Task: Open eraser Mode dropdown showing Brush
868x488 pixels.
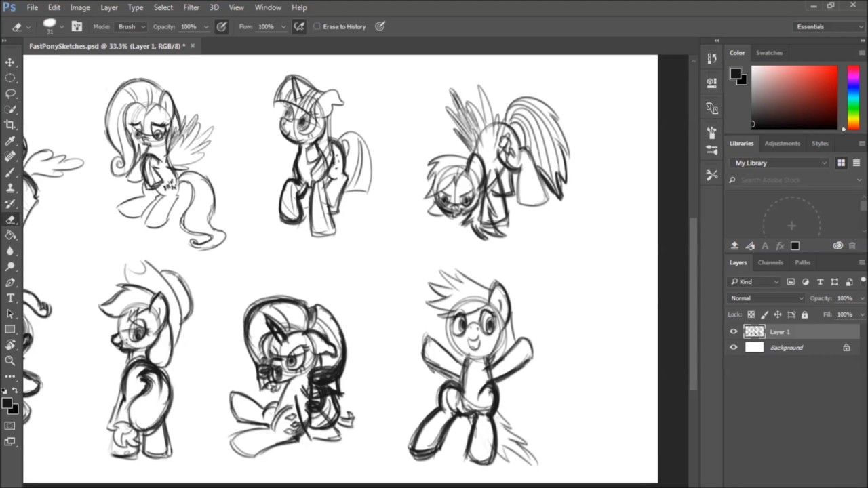Action: point(132,26)
